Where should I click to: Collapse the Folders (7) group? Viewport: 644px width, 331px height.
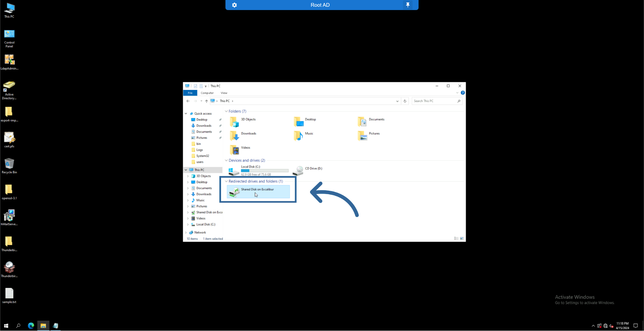[226, 111]
